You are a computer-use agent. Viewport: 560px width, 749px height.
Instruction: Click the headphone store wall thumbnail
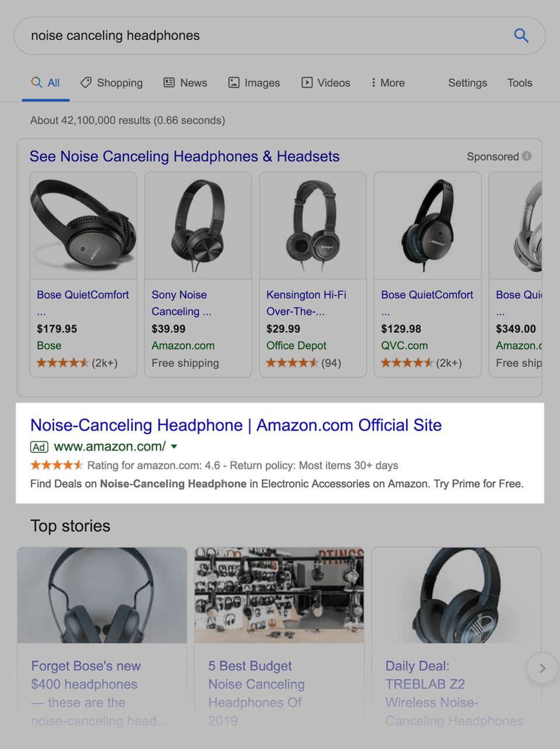tap(279, 595)
